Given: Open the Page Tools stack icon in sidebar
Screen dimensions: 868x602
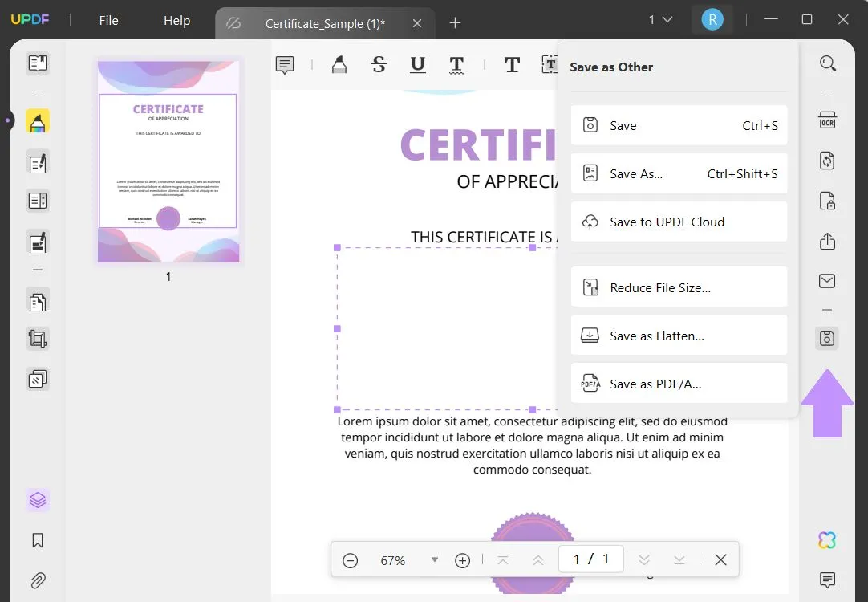Looking at the screenshot, I should click(38, 379).
